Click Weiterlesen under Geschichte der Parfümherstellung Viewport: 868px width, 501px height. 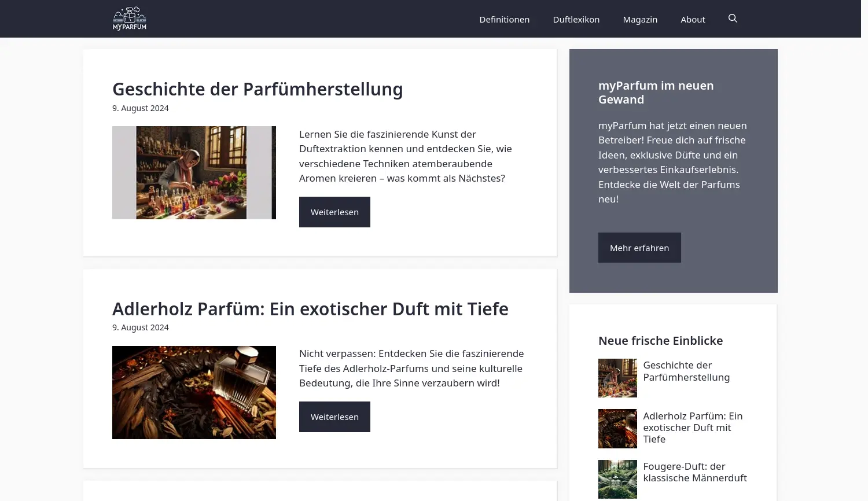(334, 212)
